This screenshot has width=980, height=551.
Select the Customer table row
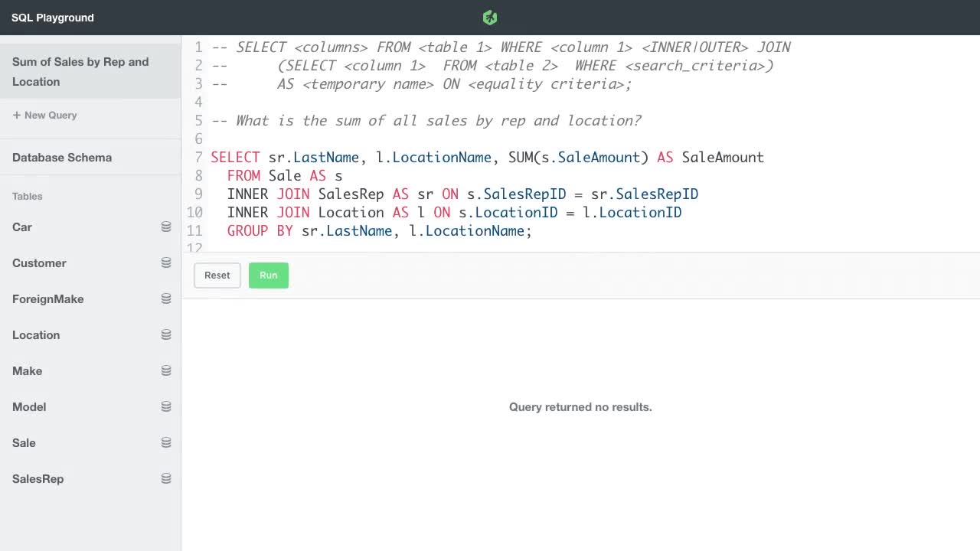click(x=39, y=262)
